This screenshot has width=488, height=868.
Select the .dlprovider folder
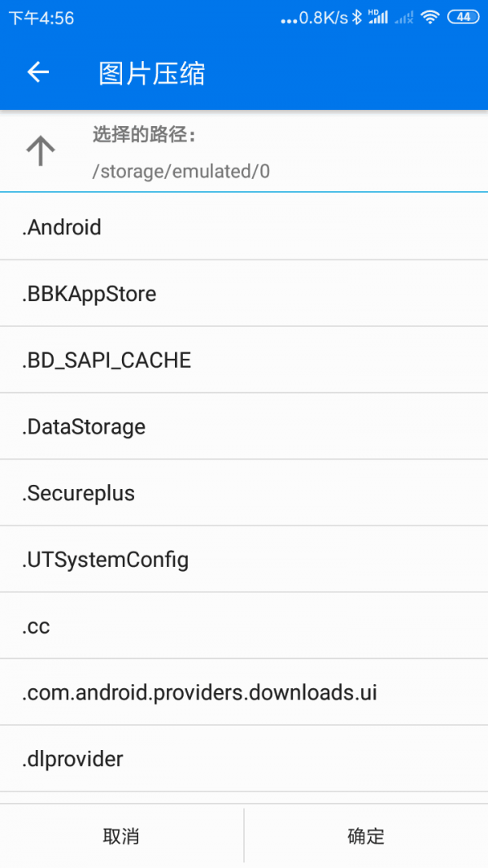(244, 759)
